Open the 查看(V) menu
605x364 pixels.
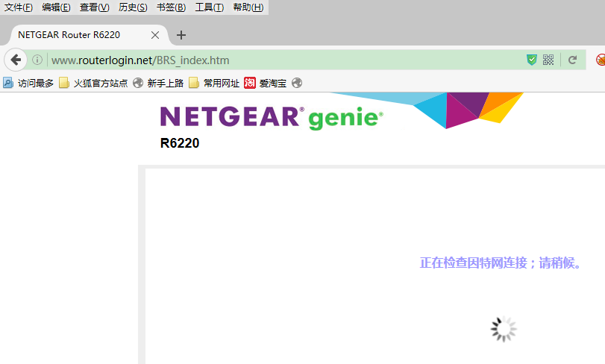95,7
